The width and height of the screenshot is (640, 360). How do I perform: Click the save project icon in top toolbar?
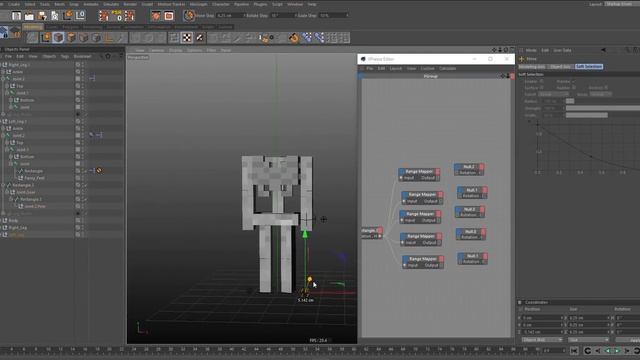click(42, 16)
